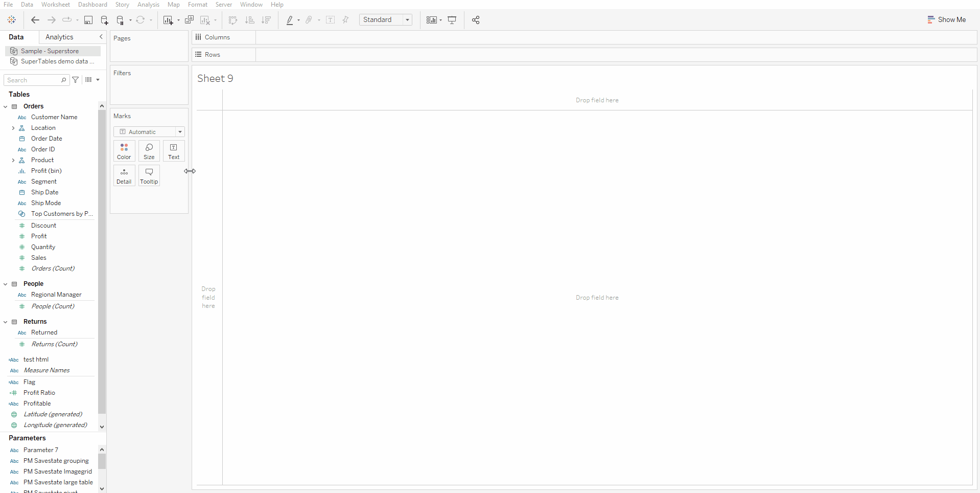The image size is (980, 493).
Task: Switch to the Analytics tab
Action: pyautogui.click(x=59, y=37)
